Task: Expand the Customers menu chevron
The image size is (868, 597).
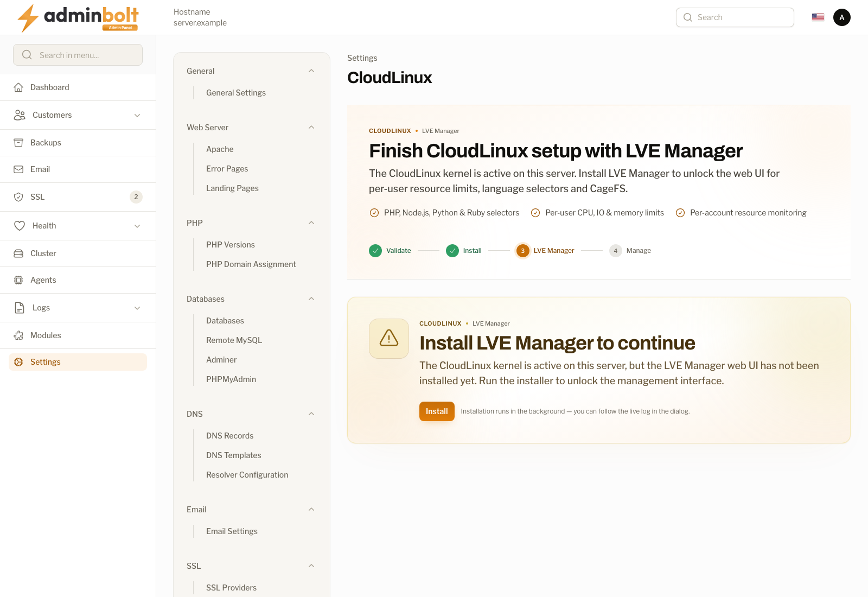Action: coord(137,115)
